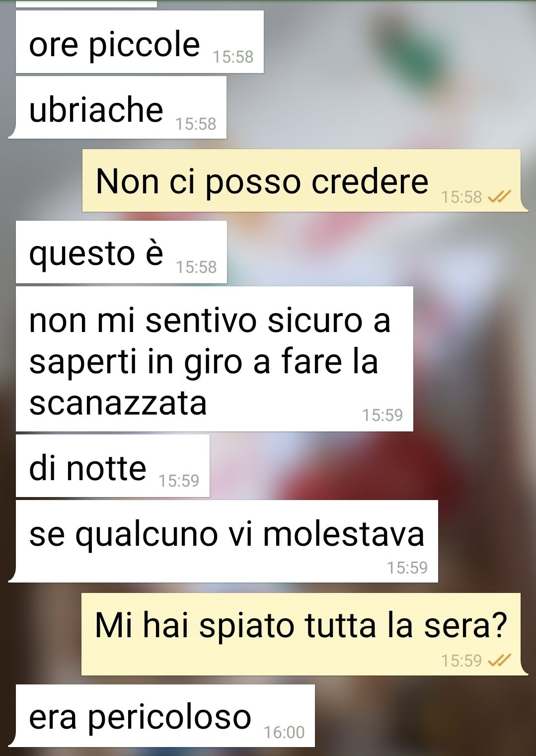Select 'Mi hai spiato tutta la sera?' message

[x=301, y=634]
